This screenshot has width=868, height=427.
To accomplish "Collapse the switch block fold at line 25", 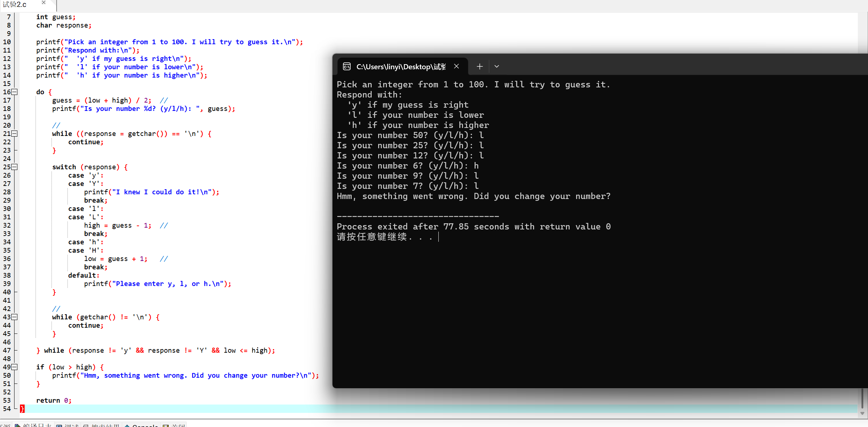I will (x=15, y=167).
